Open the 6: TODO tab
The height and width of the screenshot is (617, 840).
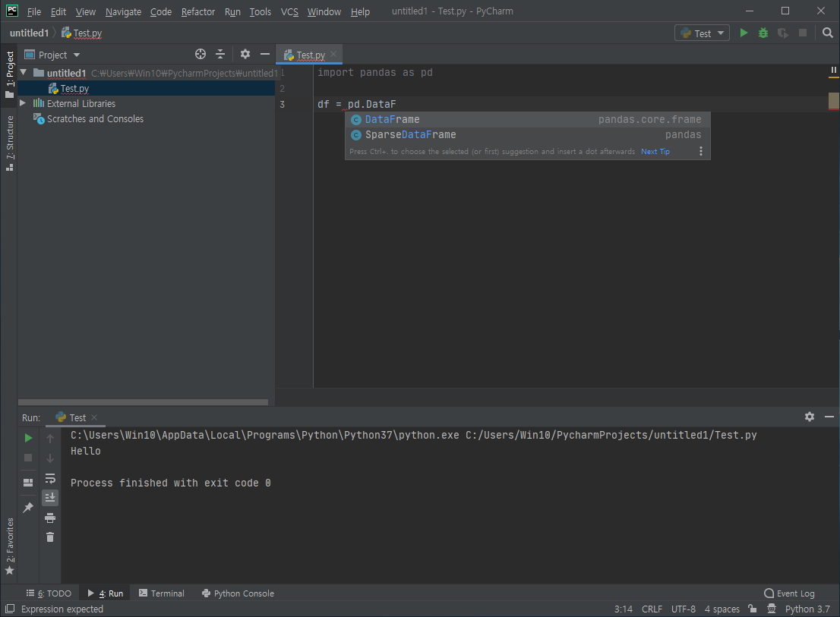coord(49,593)
